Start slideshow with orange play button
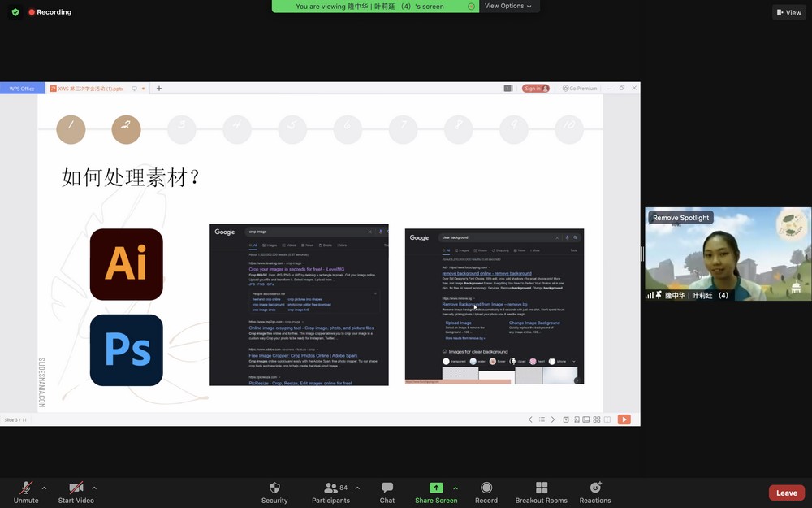This screenshot has height=508, width=812. [x=624, y=419]
